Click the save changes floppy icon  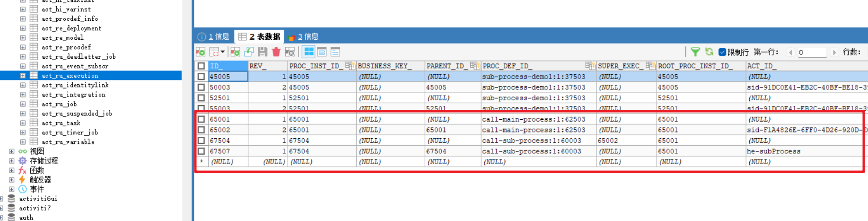tap(263, 52)
